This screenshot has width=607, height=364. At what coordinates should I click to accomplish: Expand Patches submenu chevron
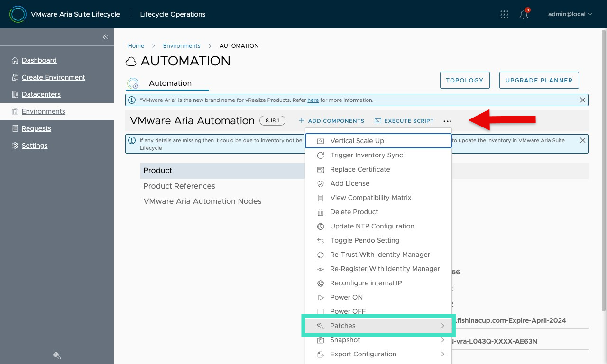pos(442,326)
